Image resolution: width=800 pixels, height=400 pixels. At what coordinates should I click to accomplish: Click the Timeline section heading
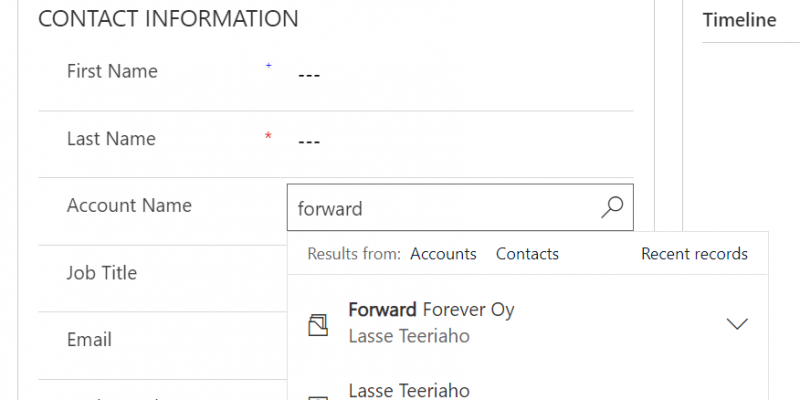739,20
